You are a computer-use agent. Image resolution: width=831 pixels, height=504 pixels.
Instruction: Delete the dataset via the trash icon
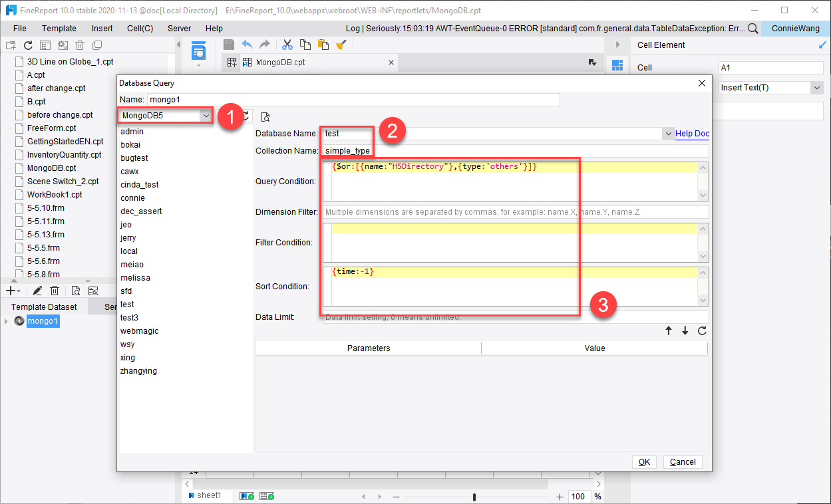pyautogui.click(x=55, y=291)
